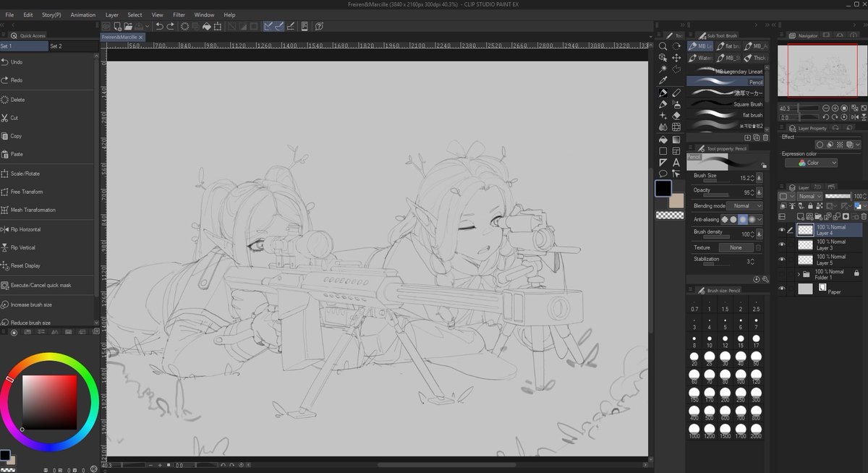868x473 pixels.
Task: Select the black main color swatch
Action: point(663,188)
